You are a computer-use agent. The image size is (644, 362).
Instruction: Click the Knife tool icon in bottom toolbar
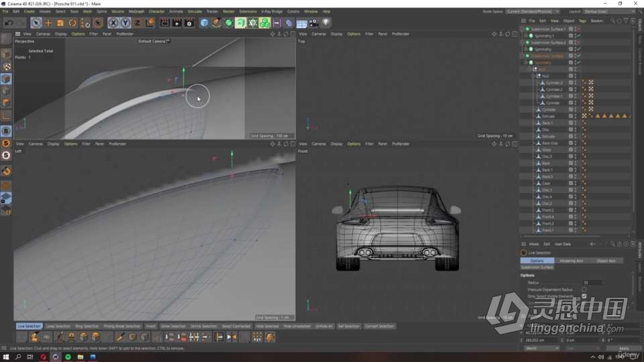(120, 337)
